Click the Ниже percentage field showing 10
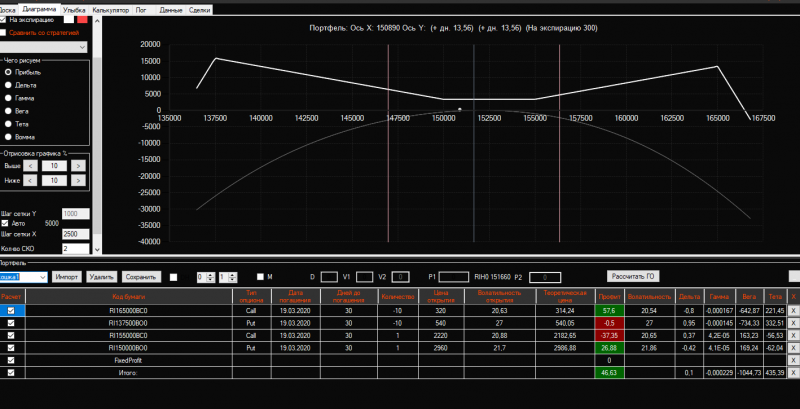This screenshot has width=800, height=409. click(x=55, y=181)
